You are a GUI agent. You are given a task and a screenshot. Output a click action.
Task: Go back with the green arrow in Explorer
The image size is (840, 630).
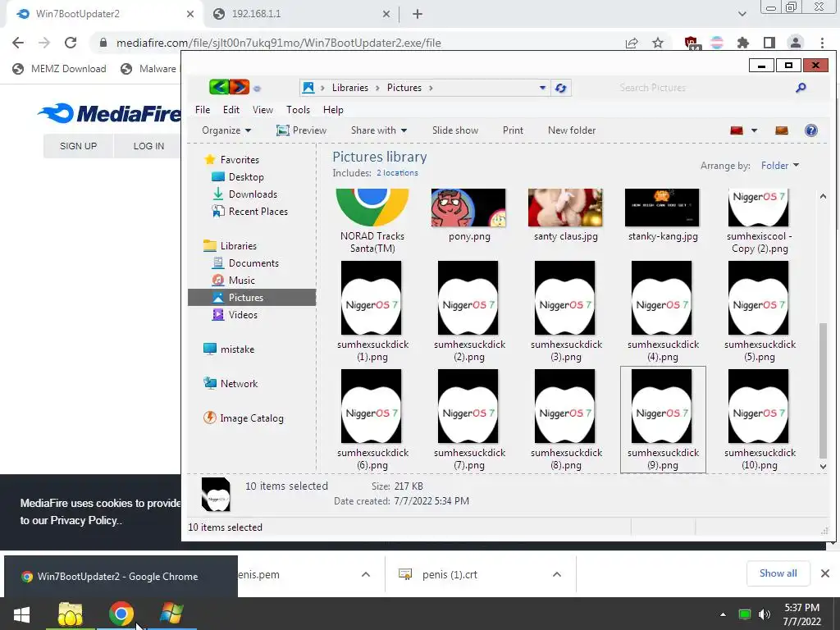(218, 87)
